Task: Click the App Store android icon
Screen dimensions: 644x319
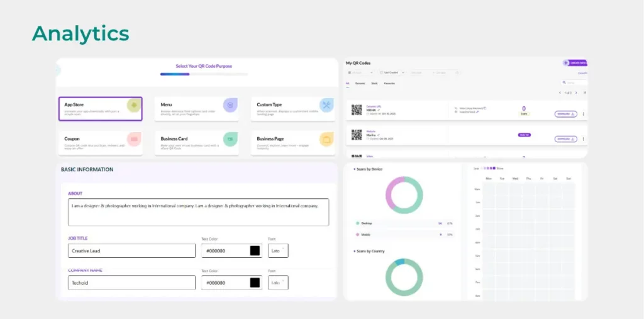Action: coord(134,105)
